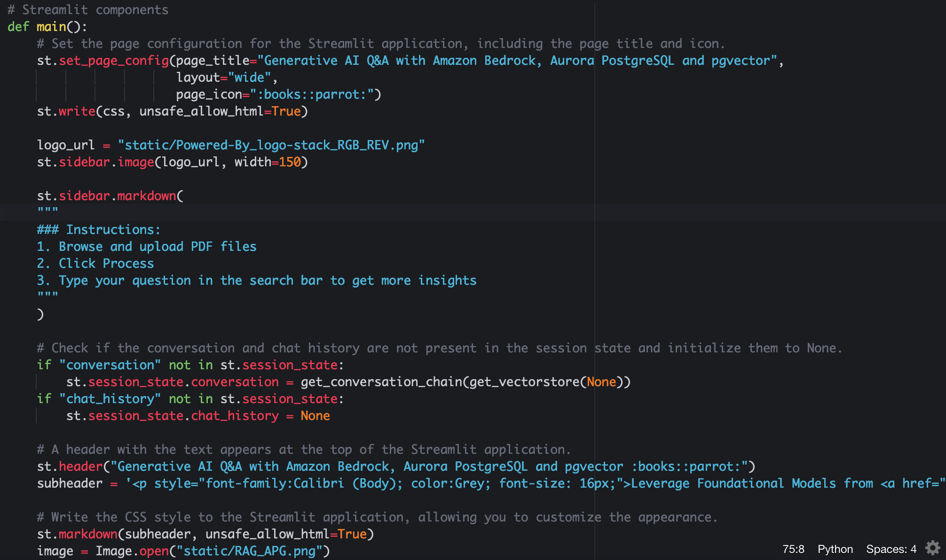
Task: Click the page_icon books parrot string
Action: [311, 94]
